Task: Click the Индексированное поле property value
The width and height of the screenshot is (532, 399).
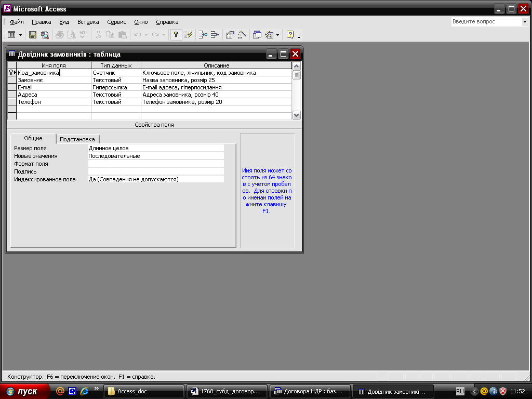Action: 156,179
